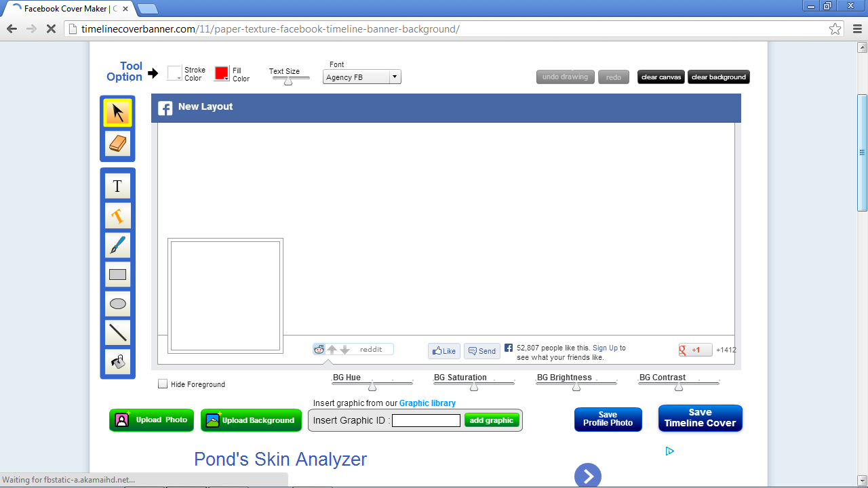The height and width of the screenshot is (488, 868).
Task: Select the ellipse shape tool
Action: pos(117,304)
